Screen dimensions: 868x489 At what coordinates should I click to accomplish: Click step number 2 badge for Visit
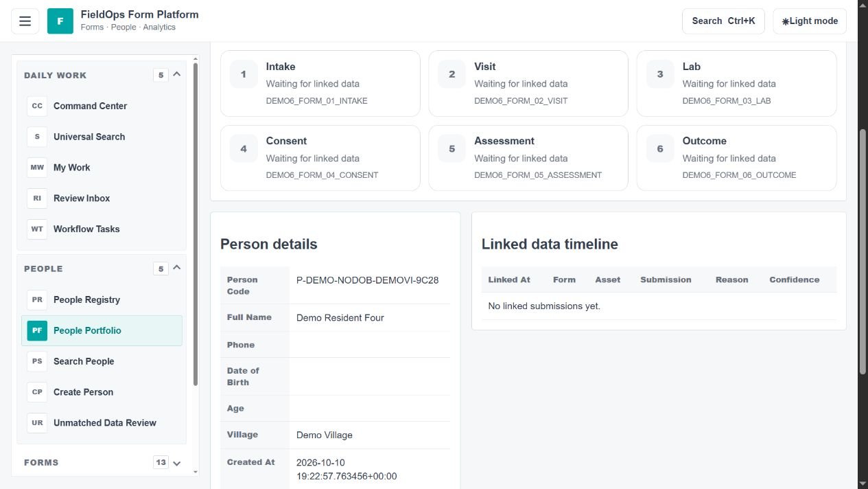[451, 74]
